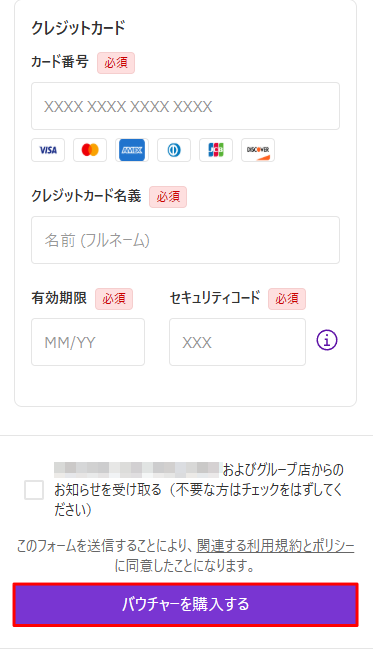Click the 必須 badge beside クレジットカード名義
373x649 pixels.
(x=168, y=197)
